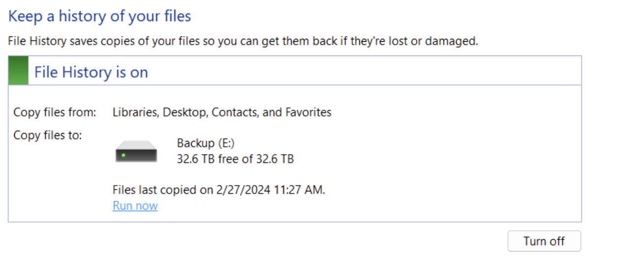Turn off File History

(544, 241)
